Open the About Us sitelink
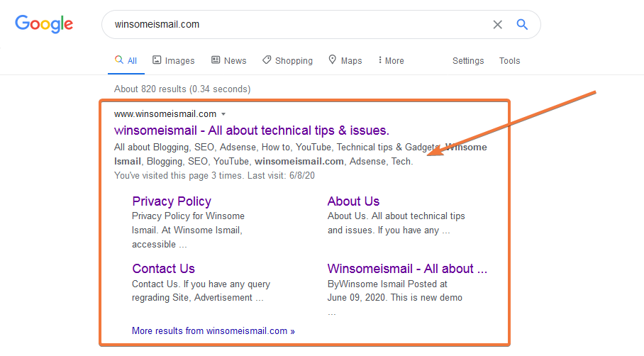 353,201
